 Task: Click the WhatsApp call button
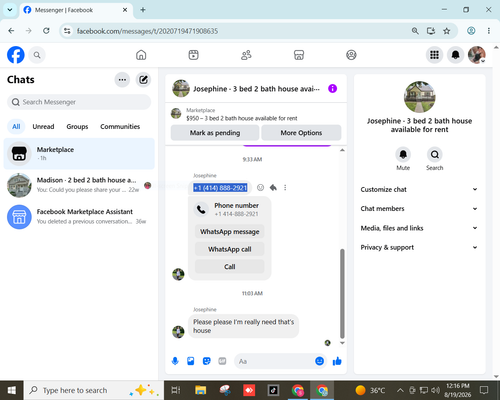(230, 249)
